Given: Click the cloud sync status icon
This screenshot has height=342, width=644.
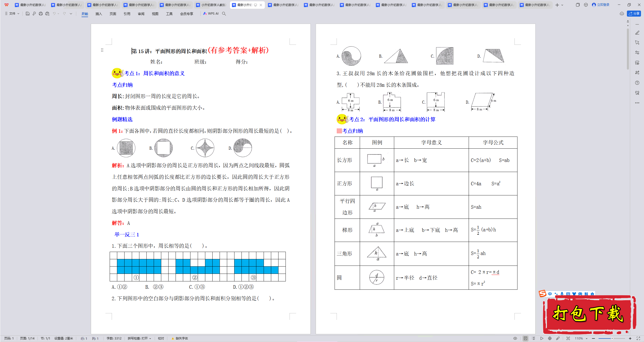Looking at the screenshot, I should point(622,14).
